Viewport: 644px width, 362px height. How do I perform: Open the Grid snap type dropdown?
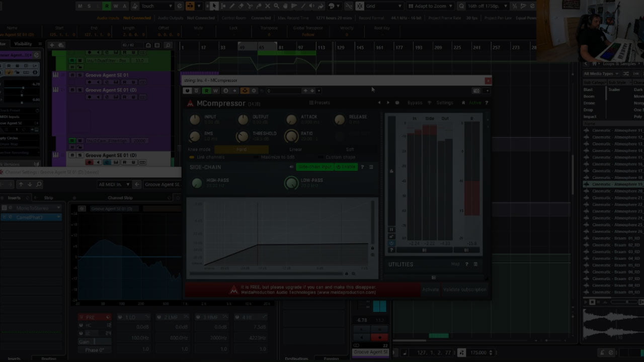tap(384, 6)
